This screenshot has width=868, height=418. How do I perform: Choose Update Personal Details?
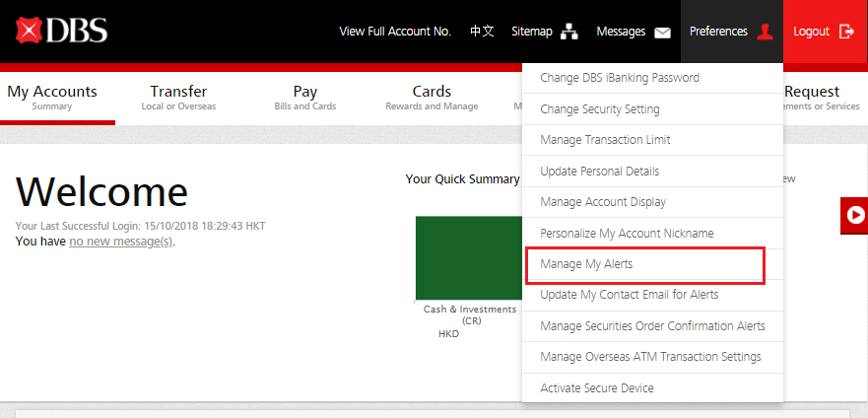(x=599, y=172)
